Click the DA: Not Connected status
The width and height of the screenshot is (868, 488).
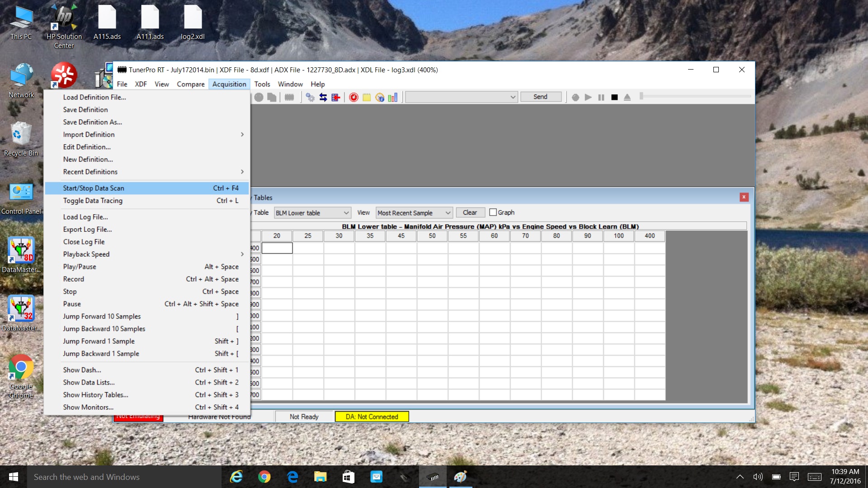372,417
